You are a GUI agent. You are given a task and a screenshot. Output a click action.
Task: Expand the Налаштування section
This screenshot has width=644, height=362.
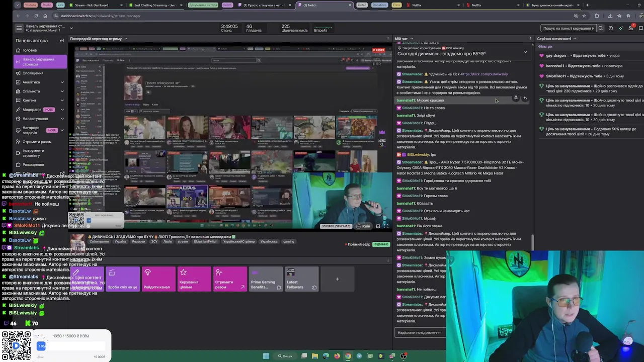pyautogui.click(x=62, y=119)
